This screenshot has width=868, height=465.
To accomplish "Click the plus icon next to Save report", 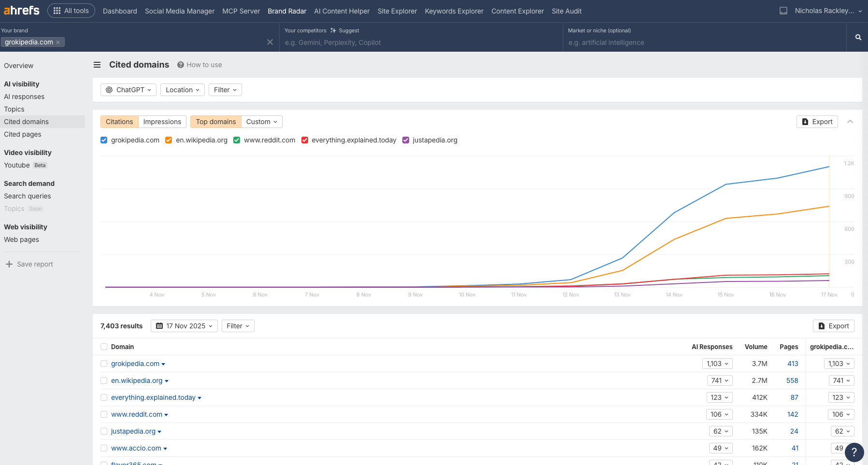I will [9, 264].
